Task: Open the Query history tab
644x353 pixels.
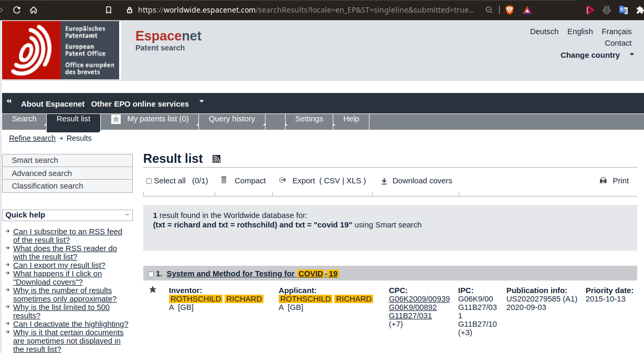Action: (231, 119)
